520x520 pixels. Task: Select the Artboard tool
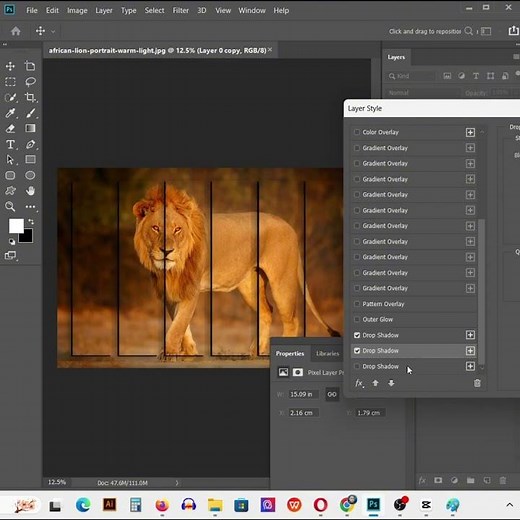[x=30, y=66]
